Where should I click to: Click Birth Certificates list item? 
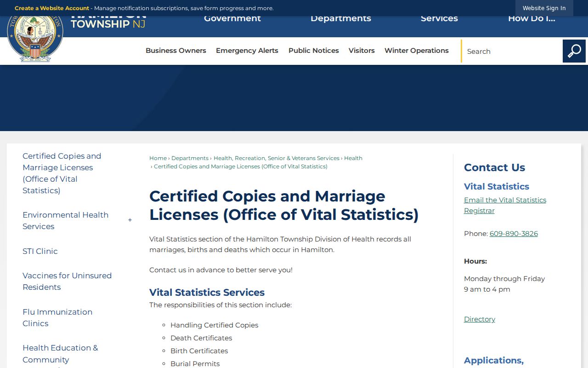(199, 351)
